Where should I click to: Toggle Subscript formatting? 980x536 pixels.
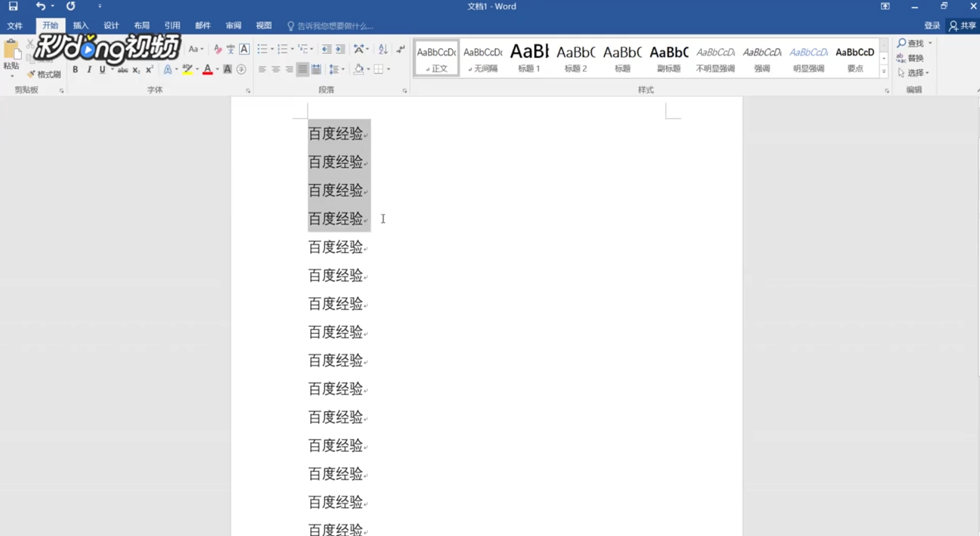(x=136, y=69)
